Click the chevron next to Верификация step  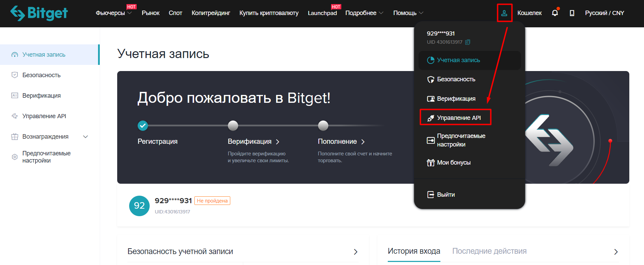[x=278, y=142]
